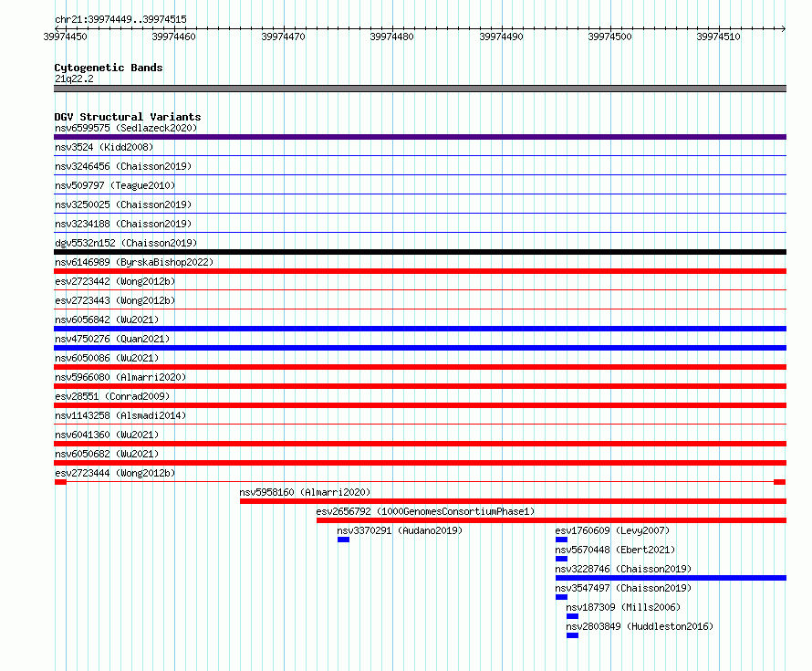Click small blue block under nsv2803849
Image resolution: width=812 pixels, height=671 pixels.
tap(572, 635)
